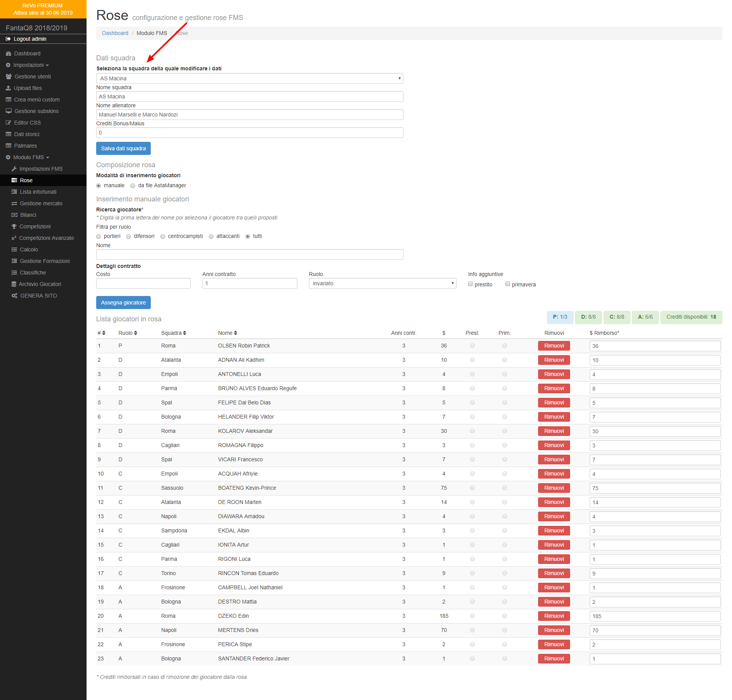The height and width of the screenshot is (700, 732).
Task: Click the Gestione subskins monitor icon
Action: 8,111
